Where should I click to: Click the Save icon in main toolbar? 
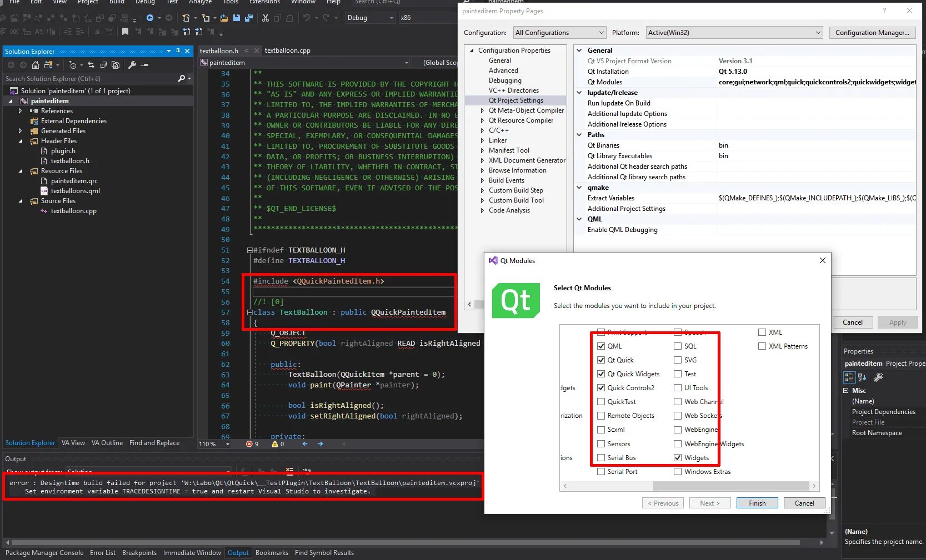coord(237,18)
